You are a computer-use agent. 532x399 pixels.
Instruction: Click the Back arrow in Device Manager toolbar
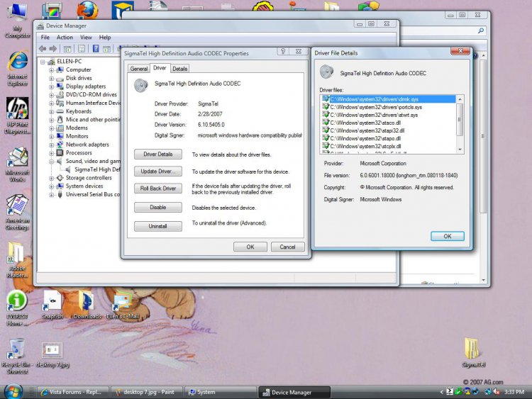(43, 49)
